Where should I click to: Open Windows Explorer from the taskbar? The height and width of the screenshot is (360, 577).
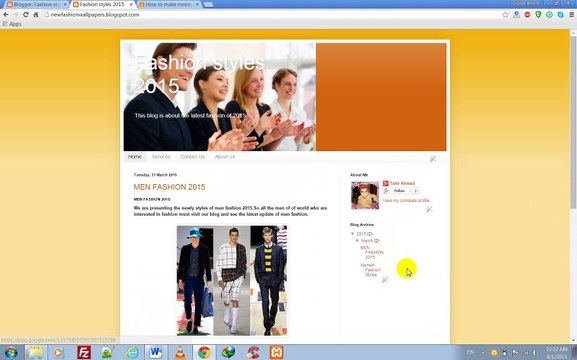click(x=36, y=352)
